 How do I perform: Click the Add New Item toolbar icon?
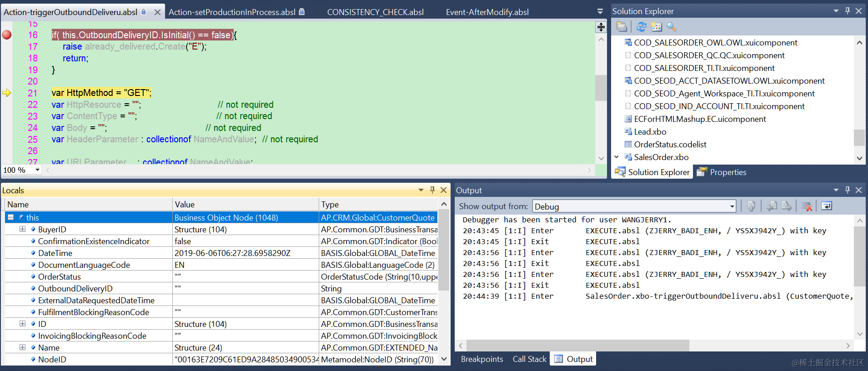tap(656, 27)
